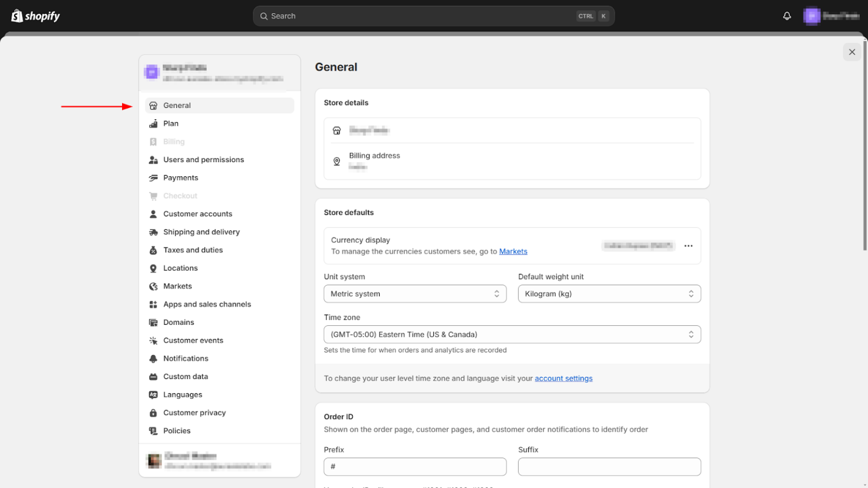Open Taxes and duties settings
This screenshot has height=488, width=868.
193,250
